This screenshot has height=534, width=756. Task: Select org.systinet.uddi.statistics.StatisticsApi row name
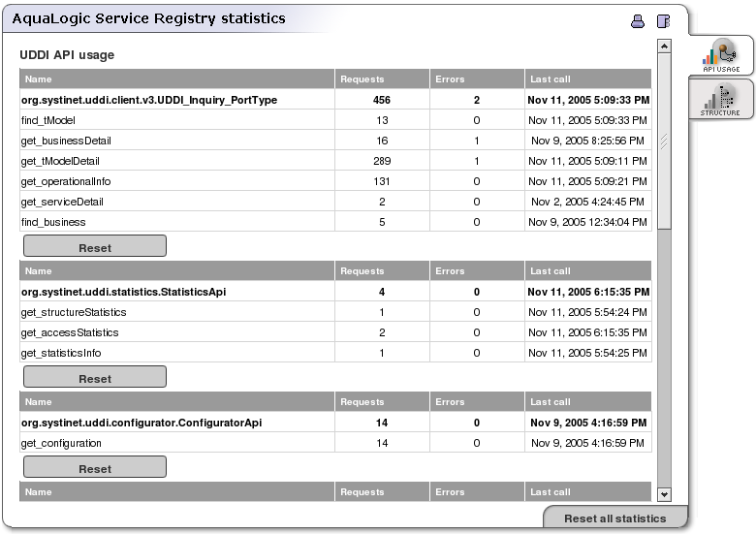point(123,292)
